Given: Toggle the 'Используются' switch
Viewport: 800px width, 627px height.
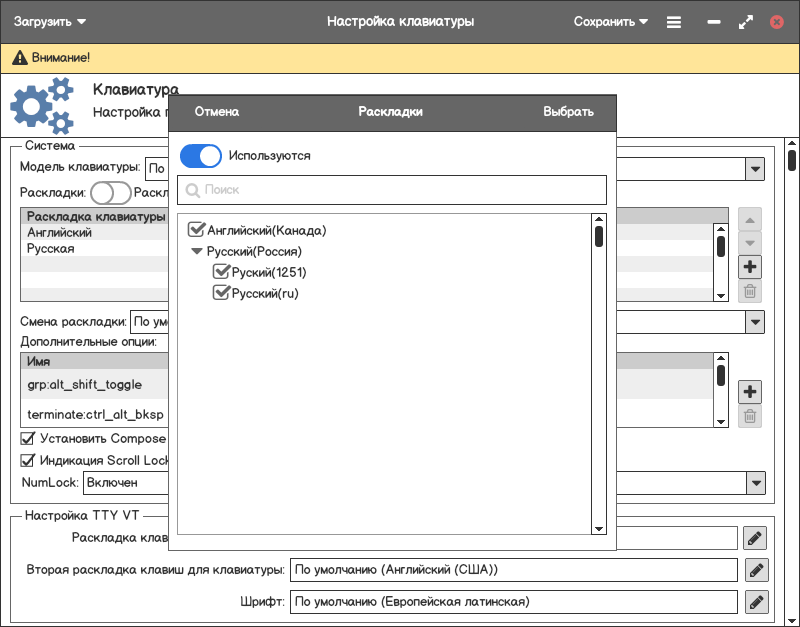Looking at the screenshot, I should pos(200,156).
